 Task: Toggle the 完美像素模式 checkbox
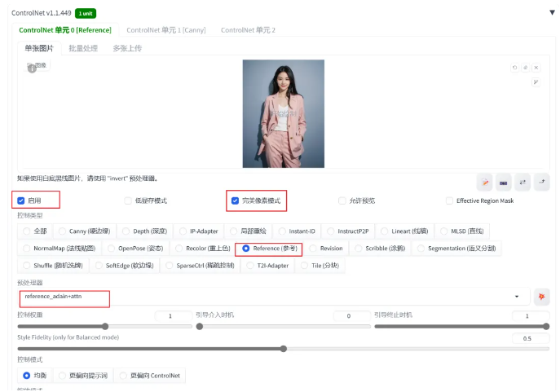coord(235,200)
